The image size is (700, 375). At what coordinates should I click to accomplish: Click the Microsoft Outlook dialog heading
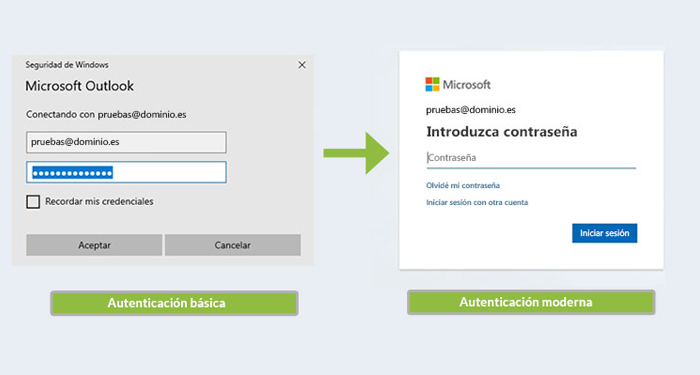click(79, 86)
